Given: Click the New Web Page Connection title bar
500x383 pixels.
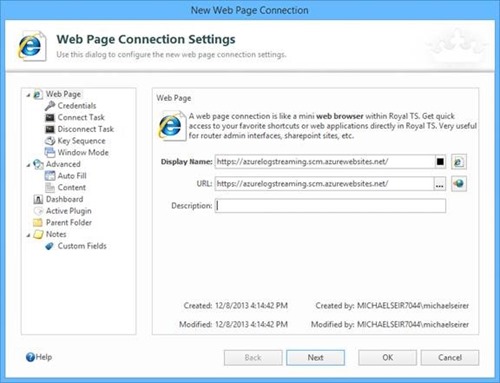Looking at the screenshot, I should (250, 10).
